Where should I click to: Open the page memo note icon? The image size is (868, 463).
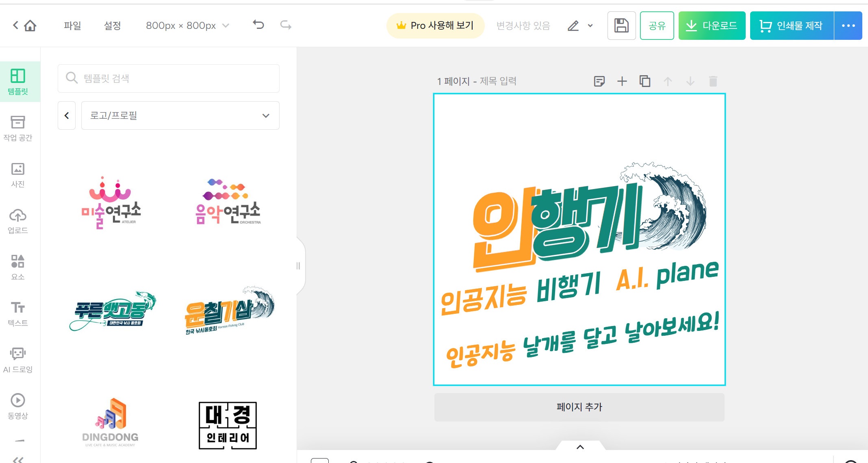coord(599,81)
